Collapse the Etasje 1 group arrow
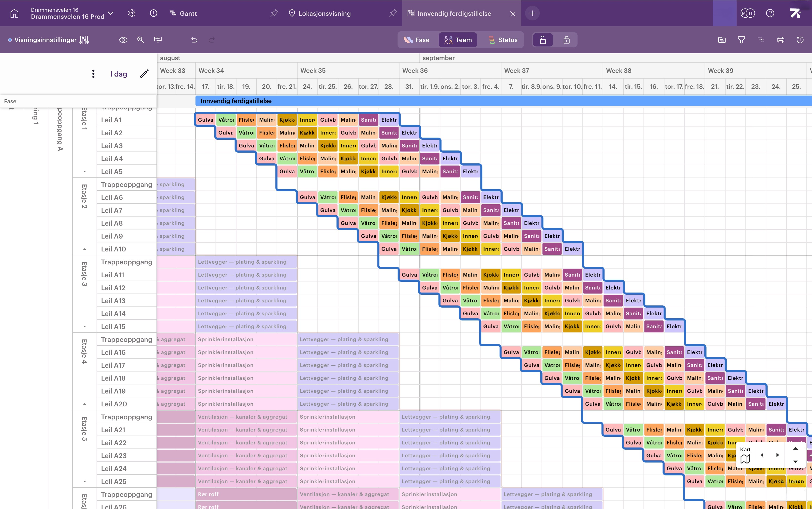Viewport: 812px width, 509px height. coord(85,172)
